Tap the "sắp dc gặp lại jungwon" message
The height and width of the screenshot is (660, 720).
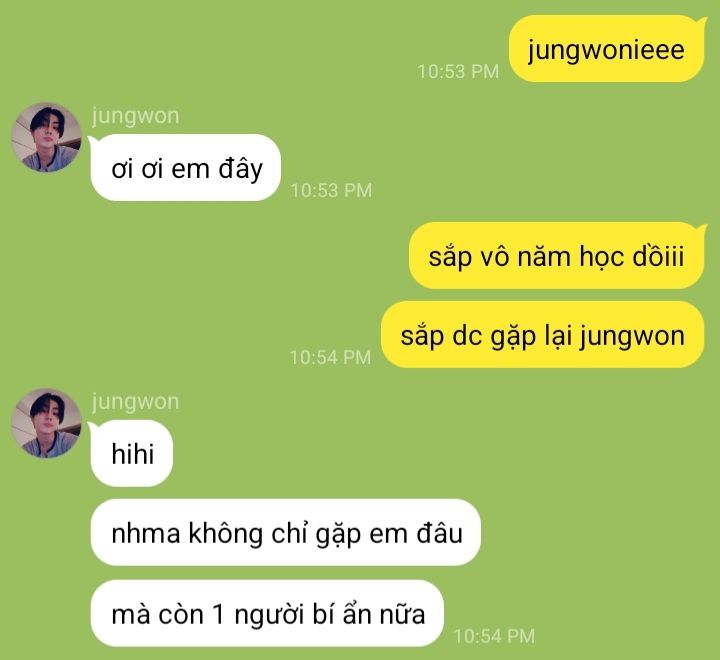pyautogui.click(x=543, y=335)
